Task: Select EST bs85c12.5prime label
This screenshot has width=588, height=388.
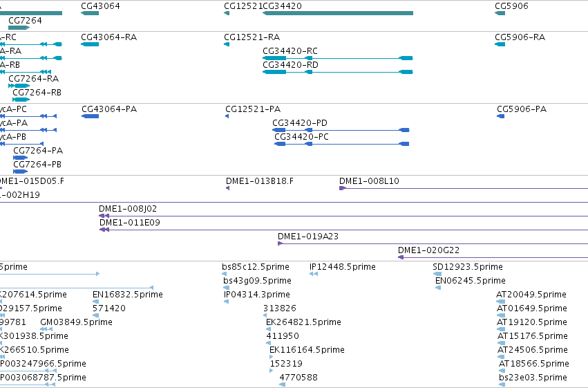Action: point(256,267)
